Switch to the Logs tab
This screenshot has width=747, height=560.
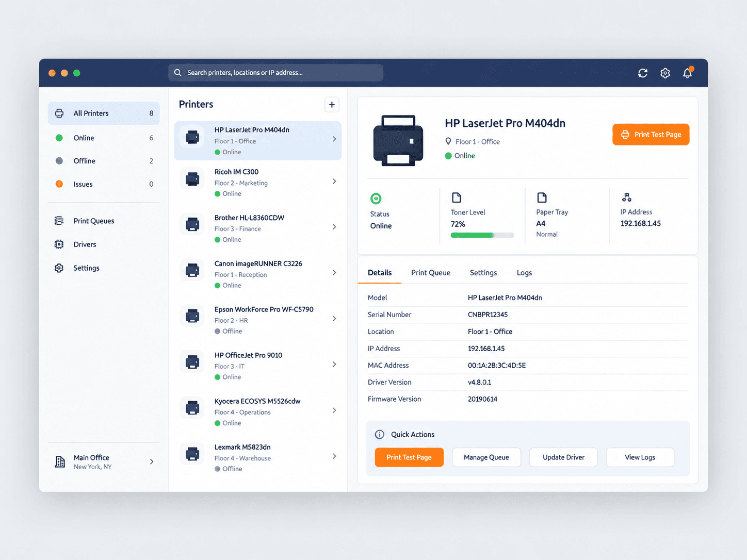coord(524,273)
